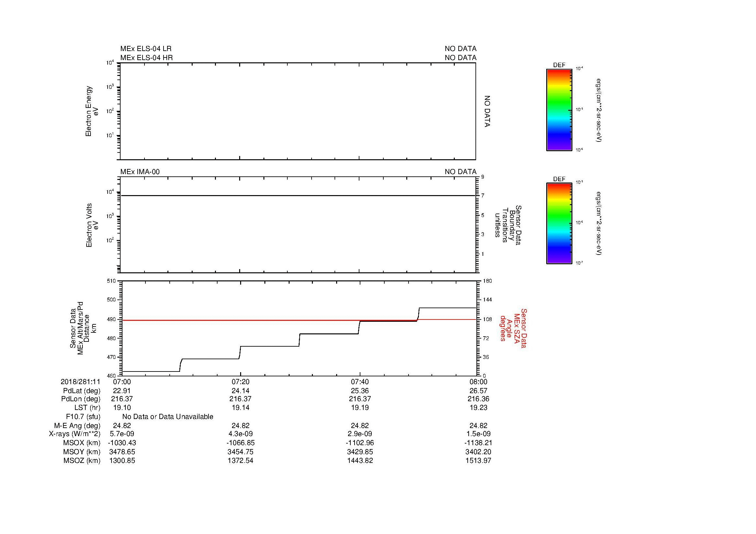Click PdLat value 22.91
Viewport: 756px width, 534px height.
point(122,391)
